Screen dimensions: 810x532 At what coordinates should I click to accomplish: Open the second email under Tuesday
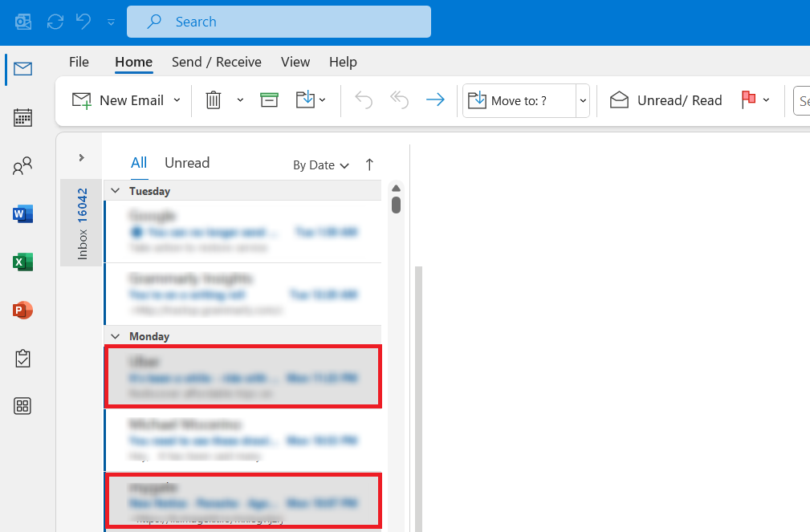click(243, 294)
